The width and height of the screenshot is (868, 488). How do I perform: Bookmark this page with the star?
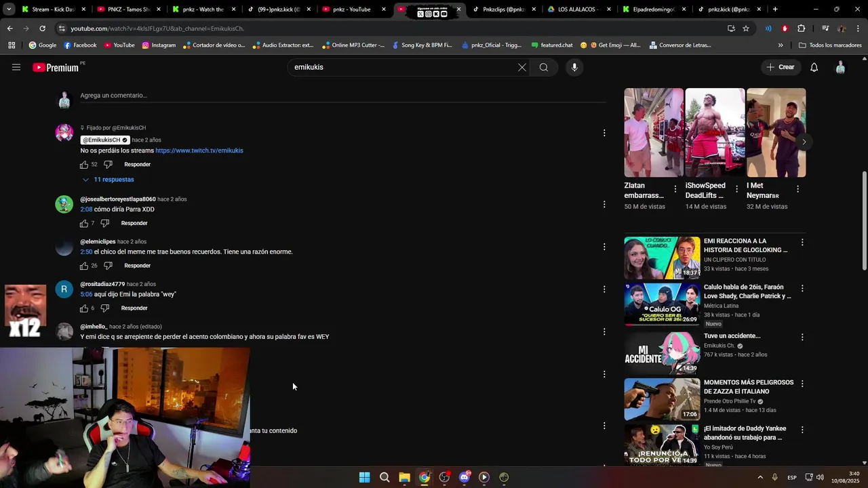pyautogui.click(x=746, y=28)
